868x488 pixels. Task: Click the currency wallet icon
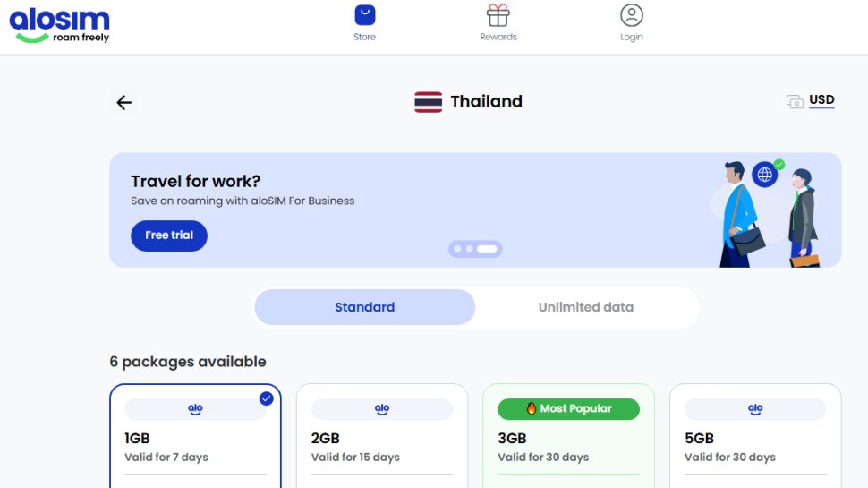[795, 102]
